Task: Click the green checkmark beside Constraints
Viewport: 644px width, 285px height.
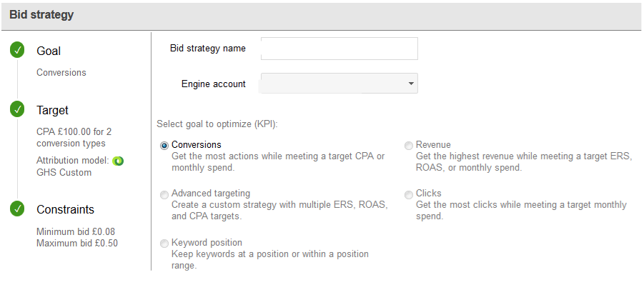Action: pos(17,209)
